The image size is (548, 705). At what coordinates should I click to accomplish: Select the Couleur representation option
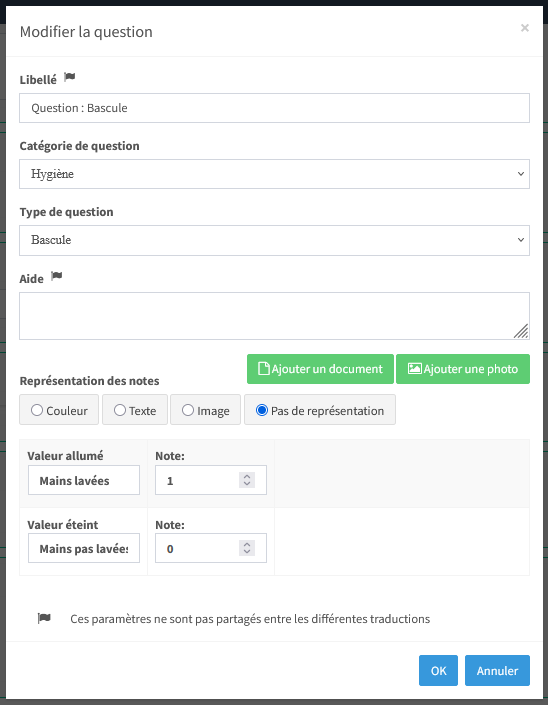pyautogui.click(x=37, y=410)
